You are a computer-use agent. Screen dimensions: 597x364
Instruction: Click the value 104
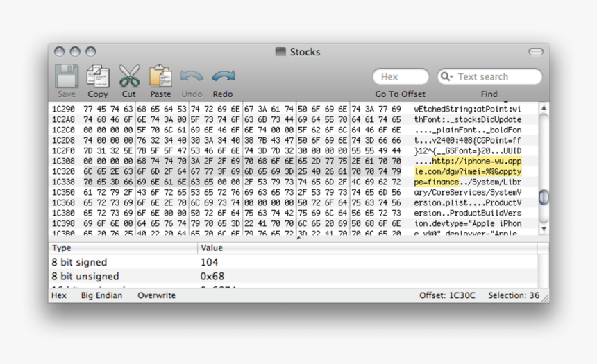tap(210, 262)
